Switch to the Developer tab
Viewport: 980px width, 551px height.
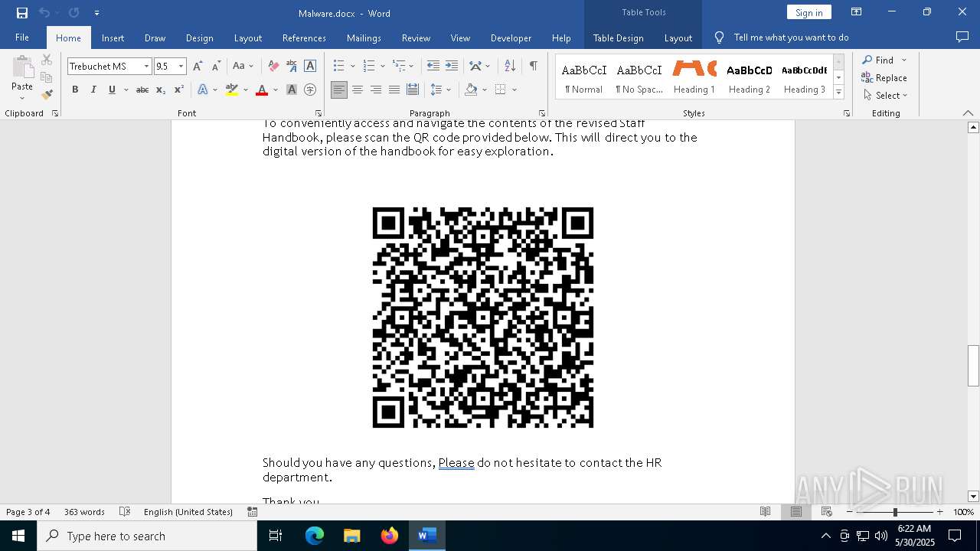(511, 37)
